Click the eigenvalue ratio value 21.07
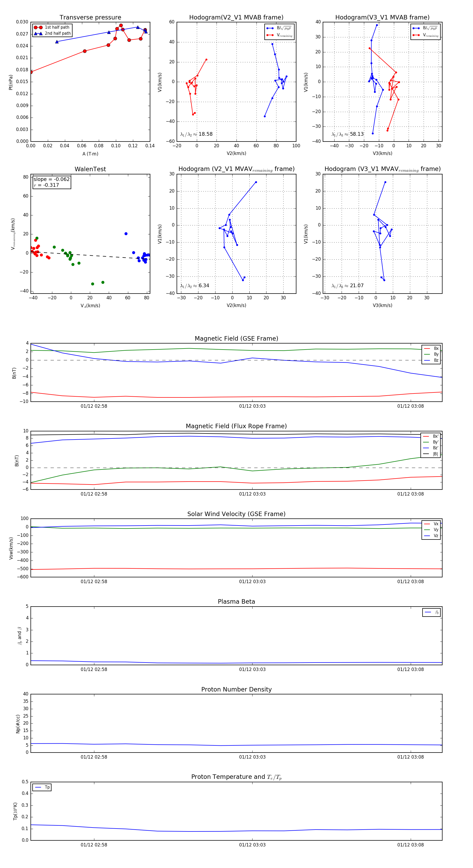Image resolution: width=473 pixels, height=868 pixels. [357, 286]
